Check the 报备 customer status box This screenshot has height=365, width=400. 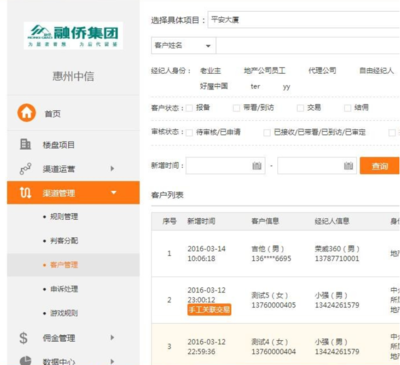189,108
